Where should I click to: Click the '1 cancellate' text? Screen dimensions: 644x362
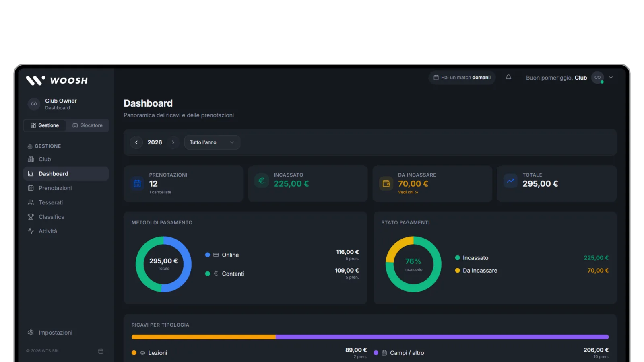tap(160, 192)
